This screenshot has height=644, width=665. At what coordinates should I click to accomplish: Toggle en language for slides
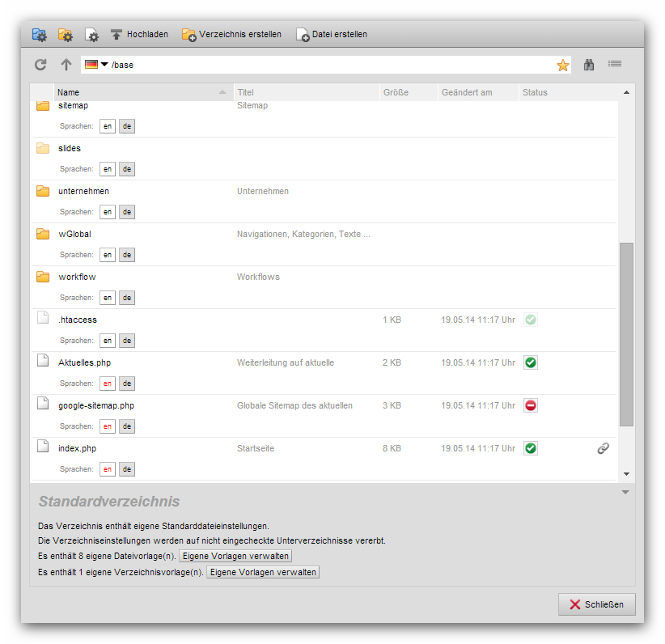point(108,169)
